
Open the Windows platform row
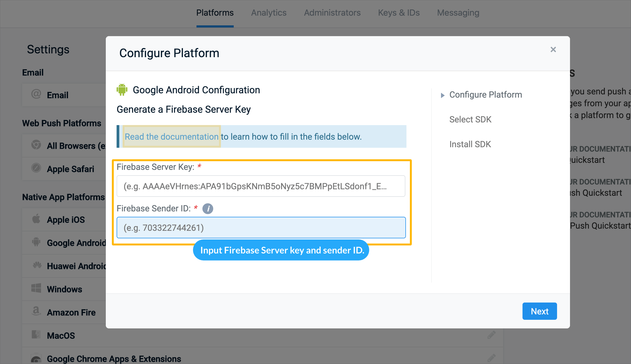tap(64, 289)
